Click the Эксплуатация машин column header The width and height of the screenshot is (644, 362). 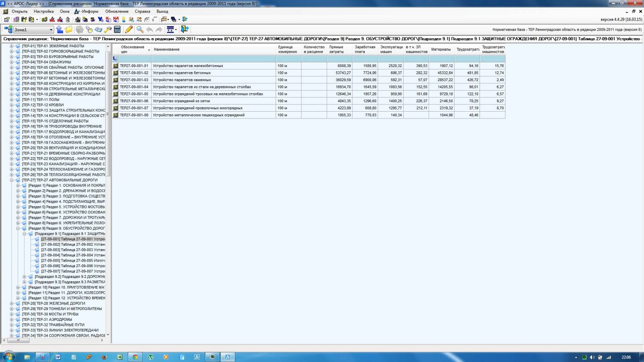(x=391, y=49)
